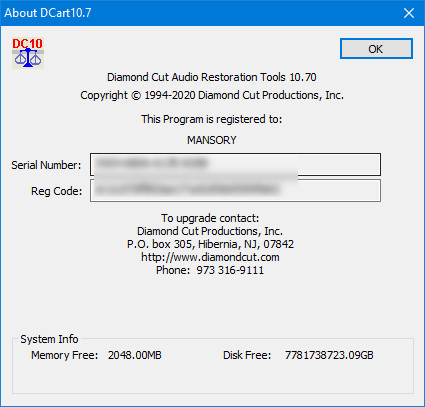Click 'Diamond Cut Productions, Inc.' contact line
This screenshot has width=425, height=407.
pos(210,231)
